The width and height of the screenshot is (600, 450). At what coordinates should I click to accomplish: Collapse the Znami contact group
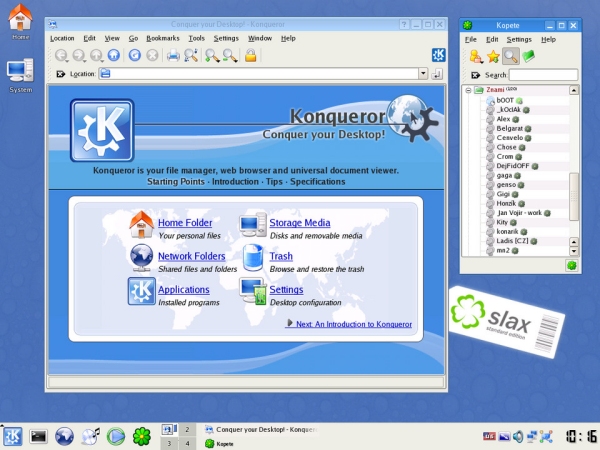tap(470, 90)
